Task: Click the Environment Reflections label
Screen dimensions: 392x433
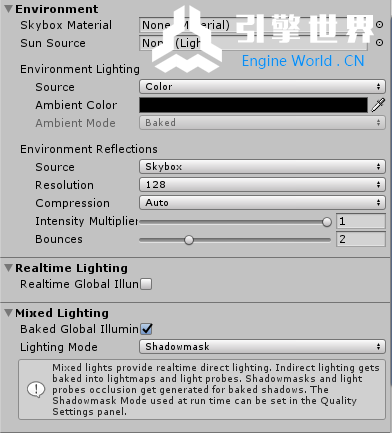Action: coord(89,149)
